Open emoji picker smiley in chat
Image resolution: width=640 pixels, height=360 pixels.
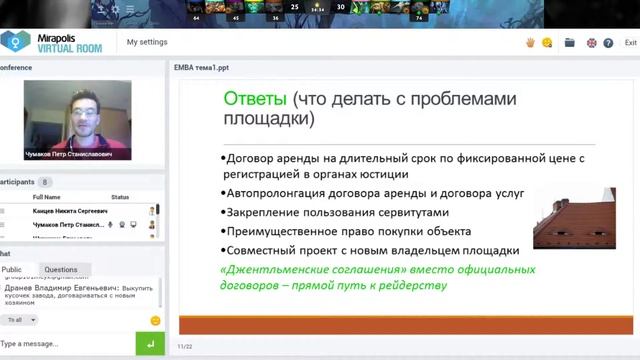[156, 321]
